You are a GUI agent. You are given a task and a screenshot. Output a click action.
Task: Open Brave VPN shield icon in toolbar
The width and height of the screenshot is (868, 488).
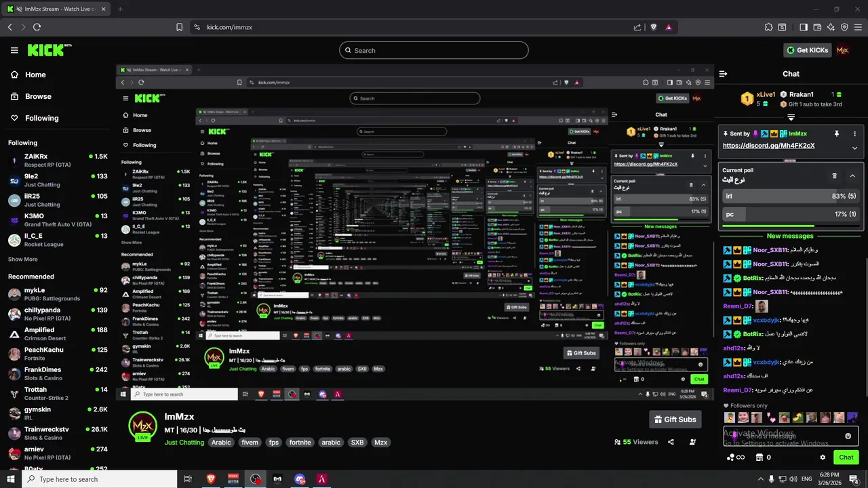[844, 27]
